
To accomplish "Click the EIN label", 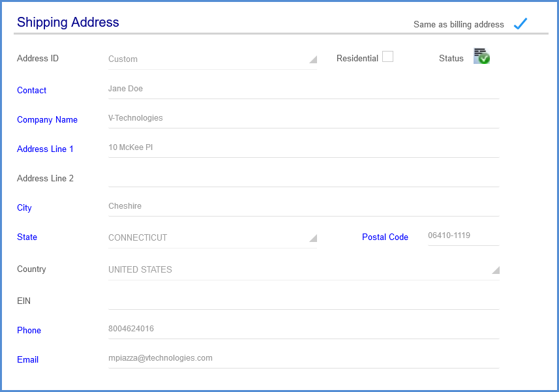I will click(24, 301).
